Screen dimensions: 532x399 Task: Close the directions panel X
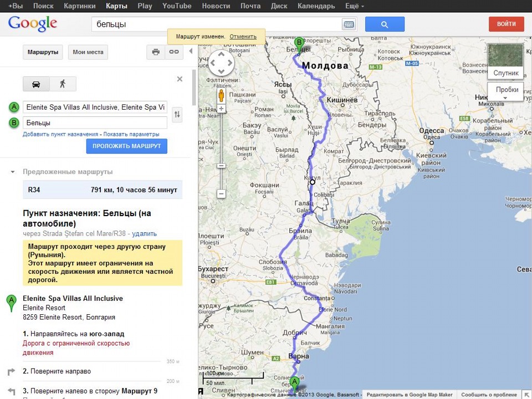[x=180, y=79]
